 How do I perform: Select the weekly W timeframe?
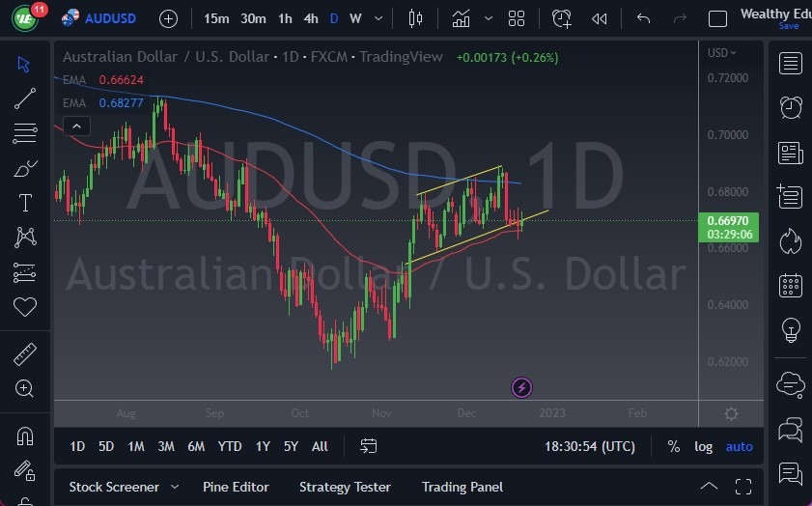click(x=355, y=19)
